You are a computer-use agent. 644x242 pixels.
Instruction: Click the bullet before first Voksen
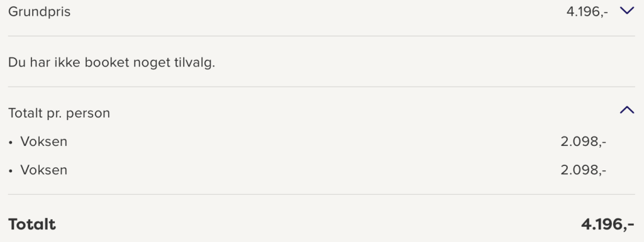11,143
